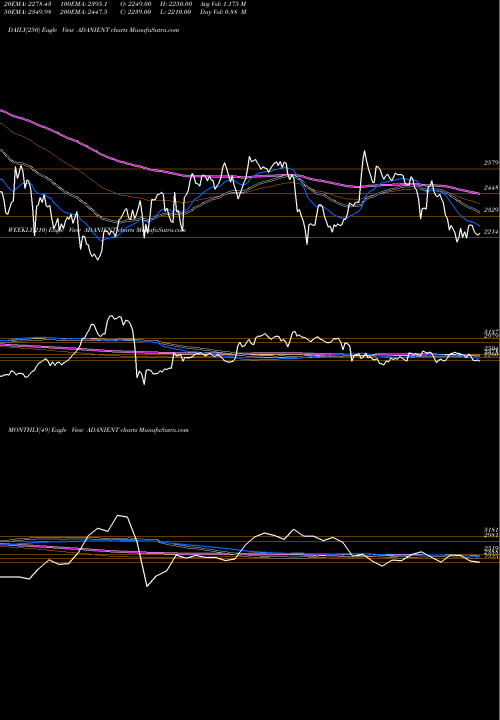Click the High price value H
The image size is (500, 720).
(x=176, y=3)
